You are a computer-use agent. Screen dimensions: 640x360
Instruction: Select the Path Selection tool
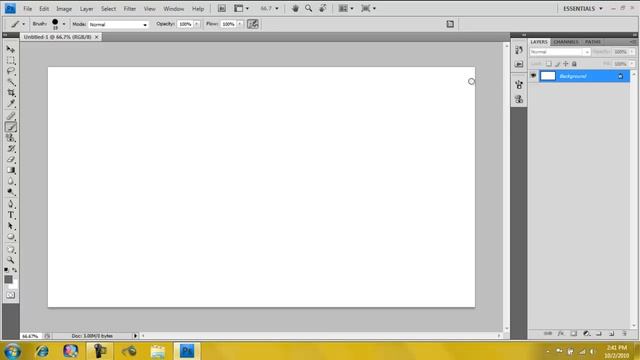(11, 226)
